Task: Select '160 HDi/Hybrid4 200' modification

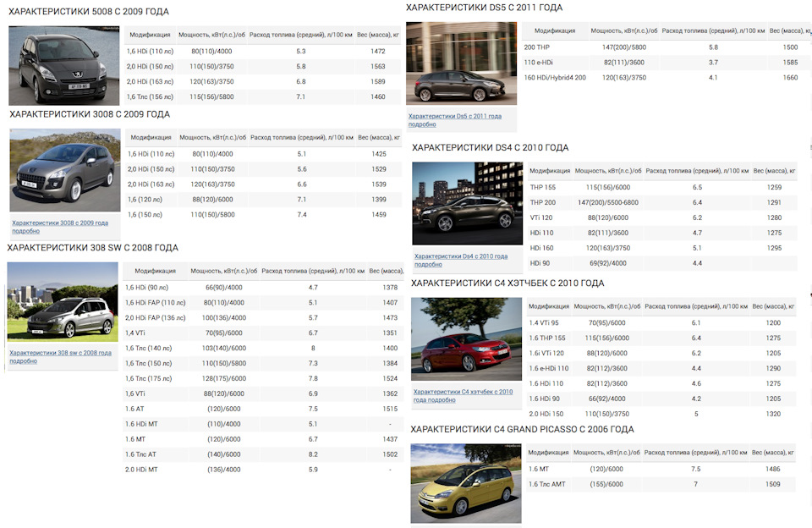Action: [x=555, y=78]
